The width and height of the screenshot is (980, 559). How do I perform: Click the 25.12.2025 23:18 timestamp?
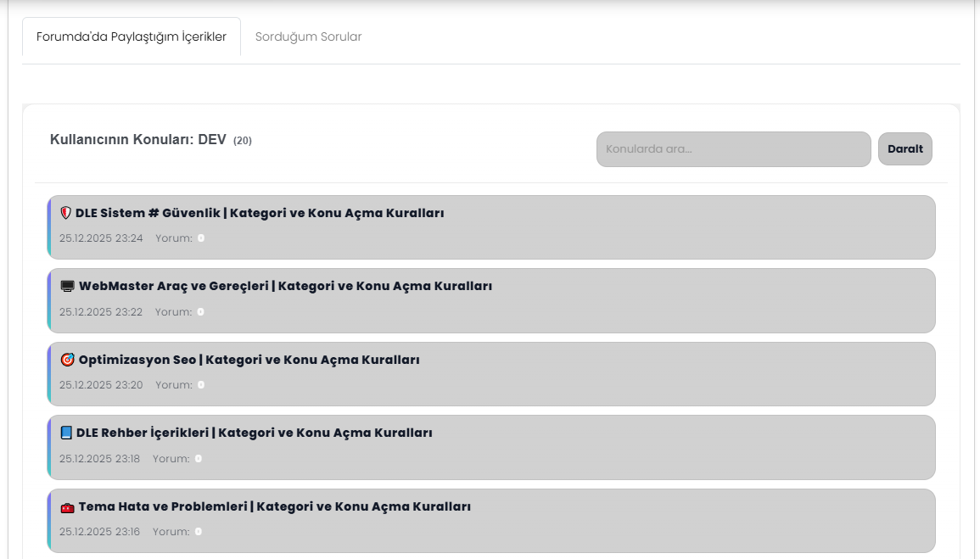tap(99, 459)
